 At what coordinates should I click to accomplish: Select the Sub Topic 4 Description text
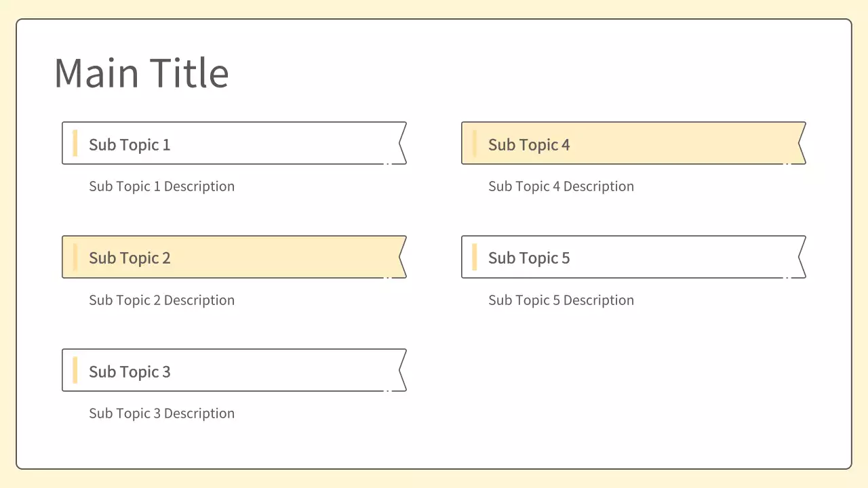pos(561,186)
